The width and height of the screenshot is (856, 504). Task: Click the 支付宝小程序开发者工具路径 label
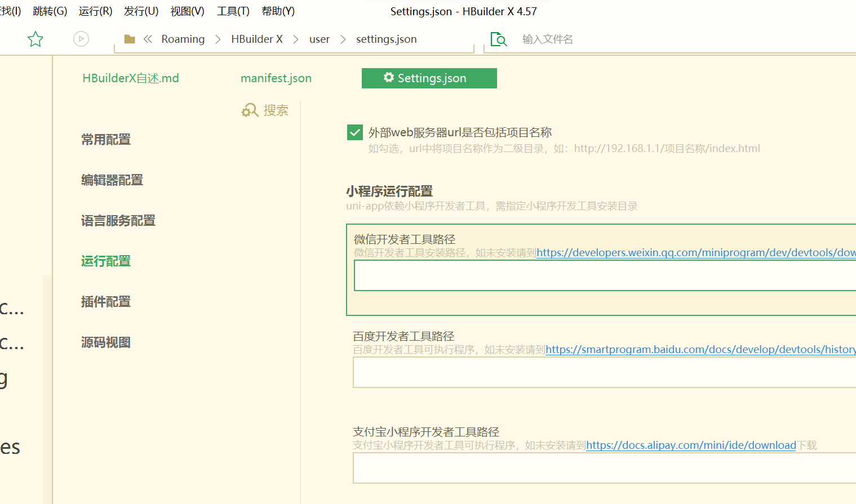click(426, 432)
